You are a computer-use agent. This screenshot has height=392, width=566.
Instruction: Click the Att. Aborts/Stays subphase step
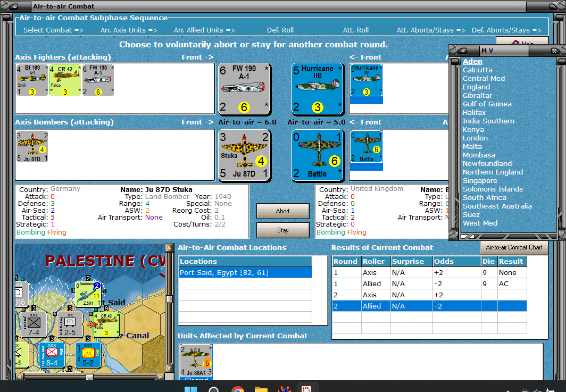(x=431, y=30)
